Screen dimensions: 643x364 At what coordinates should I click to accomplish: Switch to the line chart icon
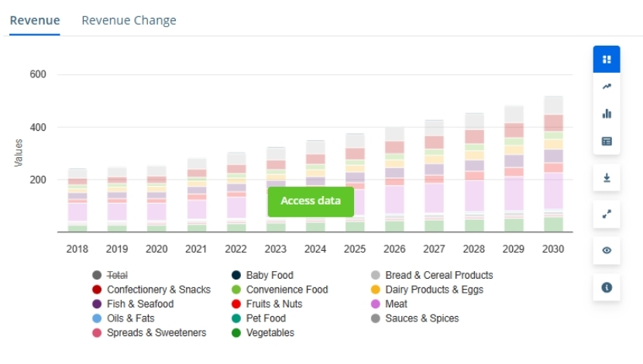click(x=607, y=86)
